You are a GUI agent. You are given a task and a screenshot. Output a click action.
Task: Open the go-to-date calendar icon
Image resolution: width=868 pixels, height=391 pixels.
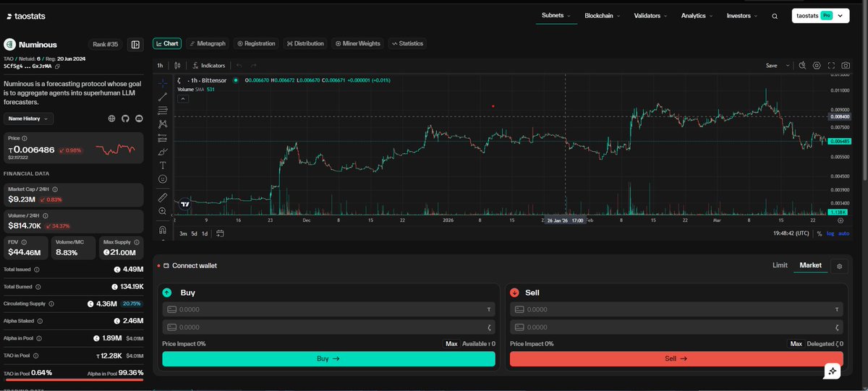point(220,233)
